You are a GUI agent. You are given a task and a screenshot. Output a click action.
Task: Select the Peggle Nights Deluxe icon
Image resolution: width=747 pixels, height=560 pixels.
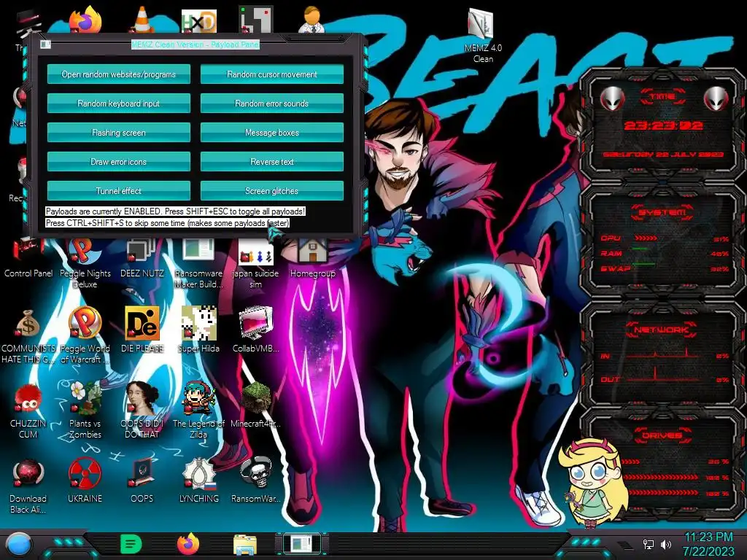coord(85,264)
